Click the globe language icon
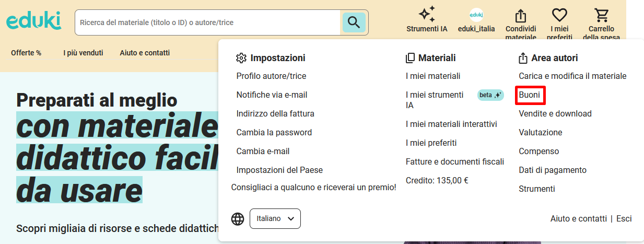Image resolution: width=644 pixels, height=244 pixels. click(238, 219)
